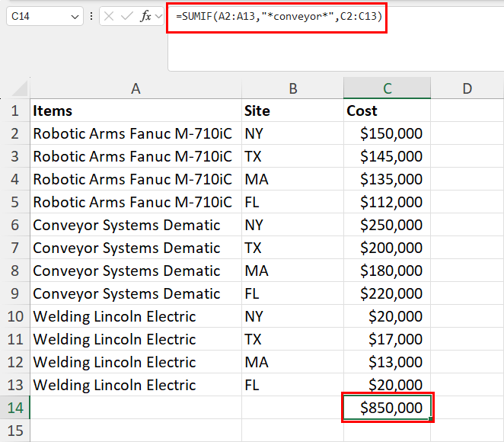504x442 pixels.
Task: Select row 2 header
Action: (x=14, y=133)
